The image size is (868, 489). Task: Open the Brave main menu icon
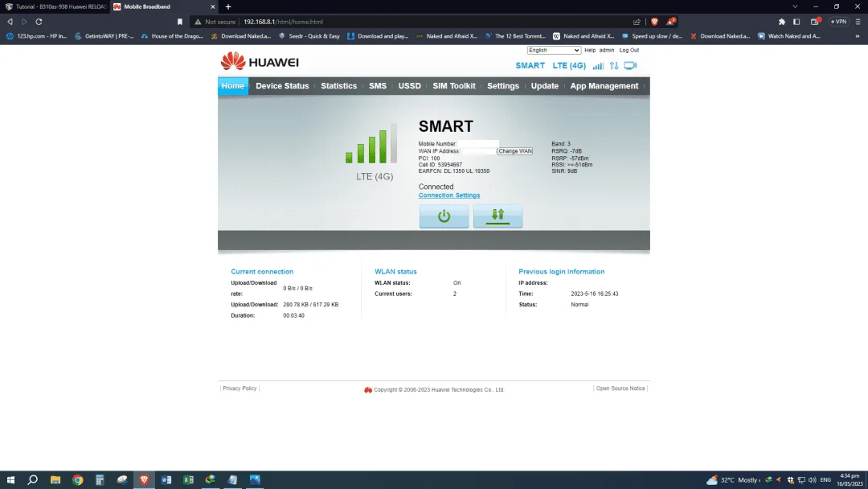858,22
